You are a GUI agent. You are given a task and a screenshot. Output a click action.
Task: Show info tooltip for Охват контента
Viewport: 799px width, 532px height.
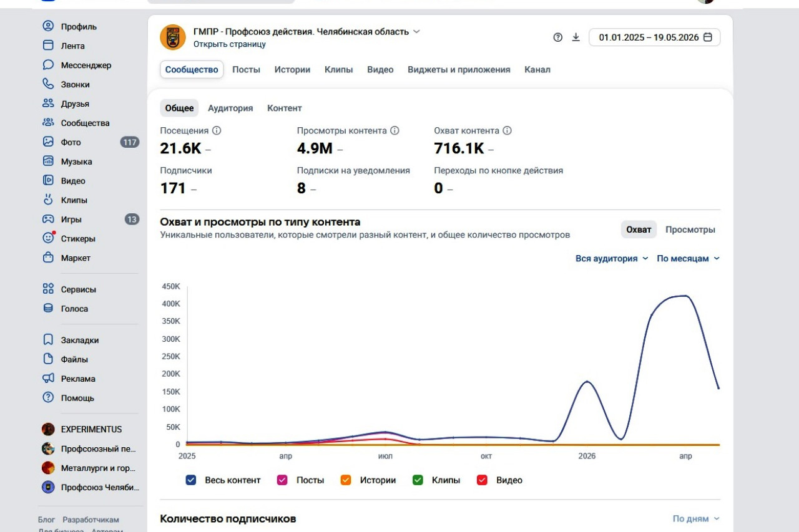point(507,131)
